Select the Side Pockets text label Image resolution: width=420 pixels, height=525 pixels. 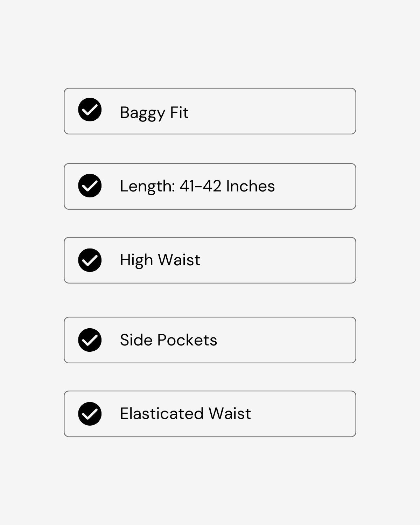(x=168, y=340)
